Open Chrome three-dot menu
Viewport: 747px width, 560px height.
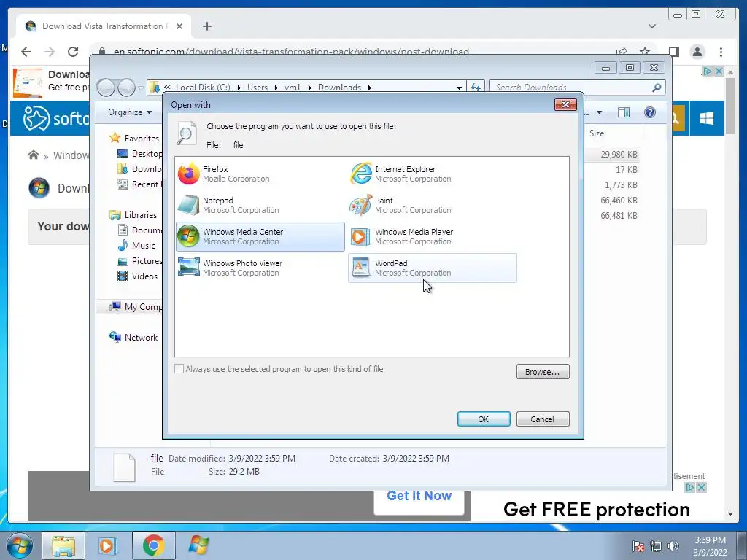click(x=721, y=52)
